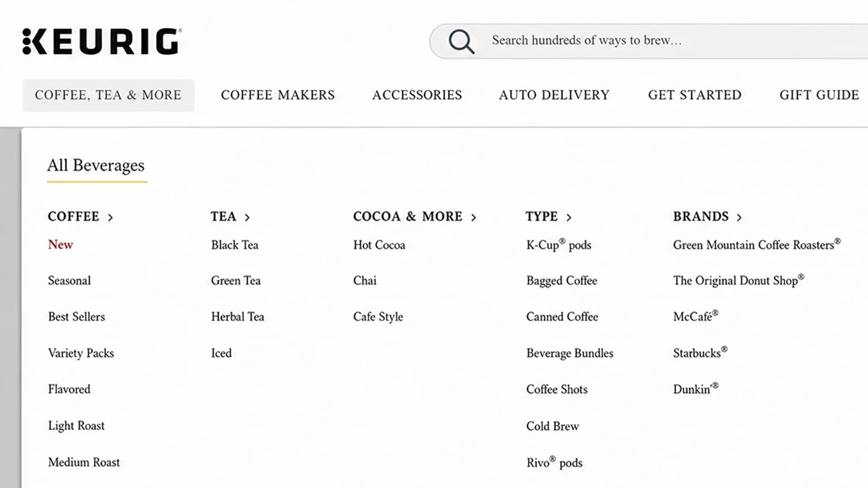Screen dimensions: 868x488
Task: Select the All Beverages heading link
Action: click(96, 165)
